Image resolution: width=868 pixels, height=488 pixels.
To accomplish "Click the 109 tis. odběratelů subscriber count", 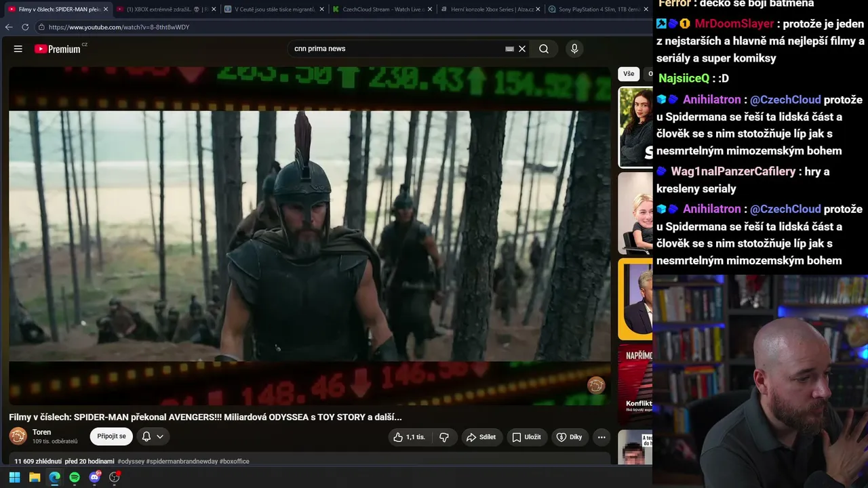I will (x=55, y=442).
